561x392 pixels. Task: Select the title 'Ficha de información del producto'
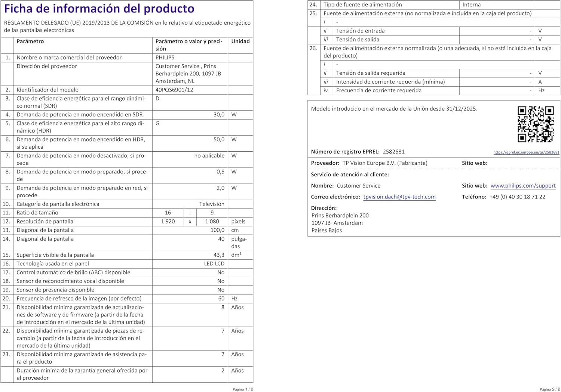click(99, 9)
